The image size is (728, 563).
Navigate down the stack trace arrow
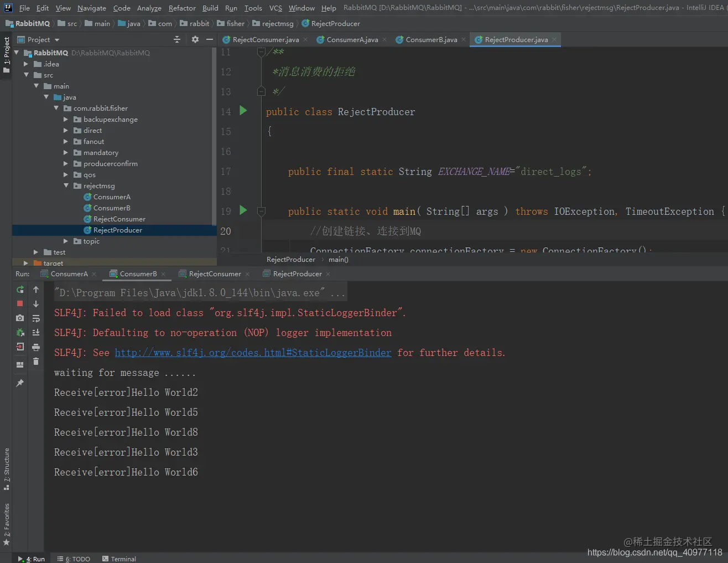coord(36,304)
